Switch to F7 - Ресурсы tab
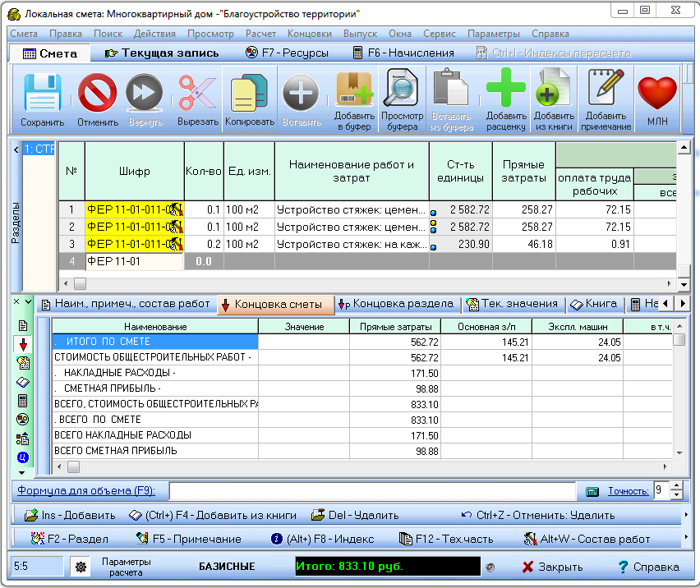This screenshot has height=588, width=700. click(287, 53)
